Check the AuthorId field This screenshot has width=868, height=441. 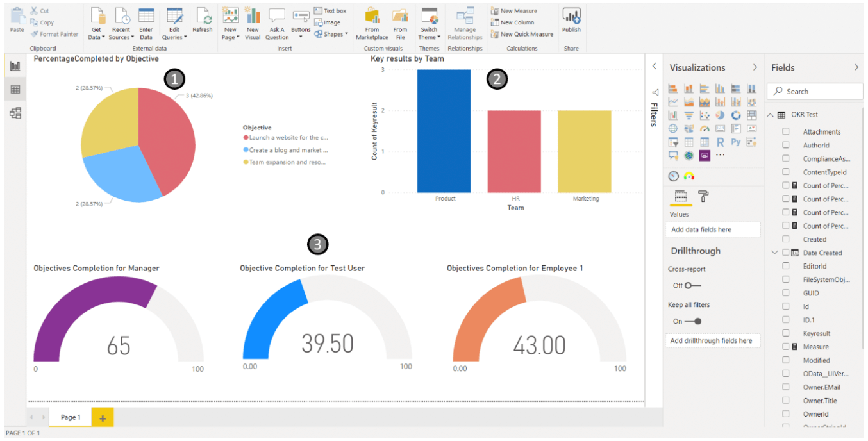click(x=785, y=145)
